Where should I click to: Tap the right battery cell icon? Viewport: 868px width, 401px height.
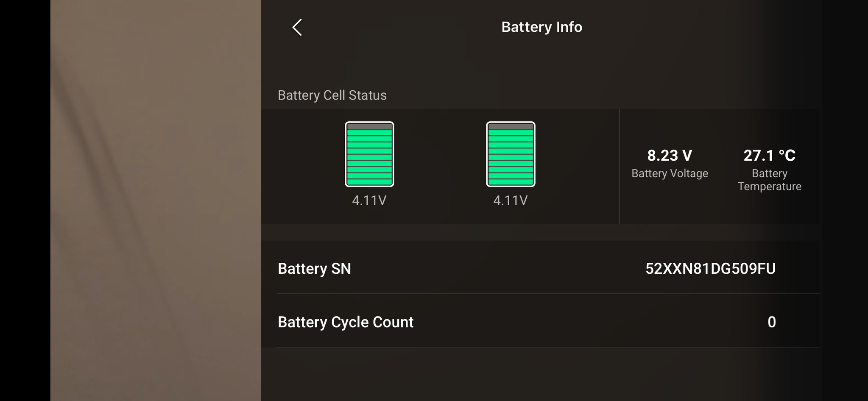(x=511, y=154)
